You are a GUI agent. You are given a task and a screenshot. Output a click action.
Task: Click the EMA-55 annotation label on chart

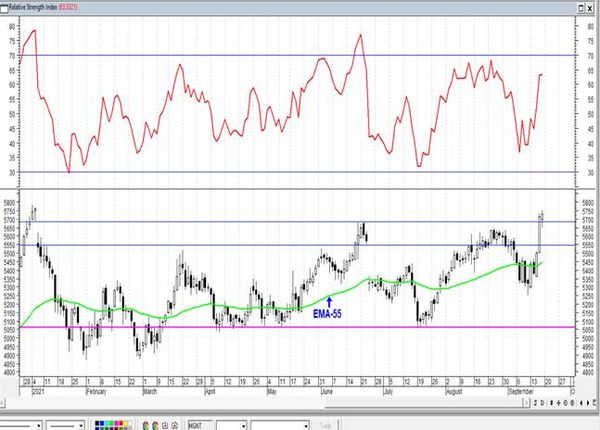[x=327, y=314]
